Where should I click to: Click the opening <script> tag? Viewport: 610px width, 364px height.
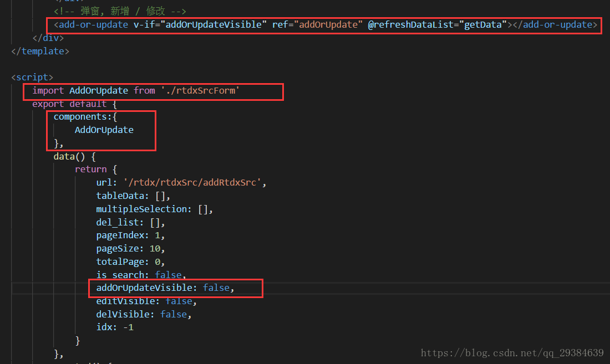(x=32, y=78)
